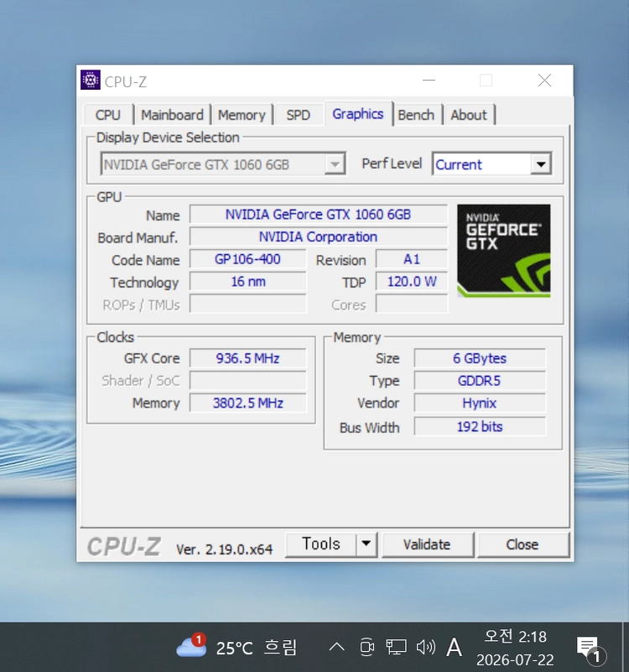Show hidden tray icons chevron
Screen dimensions: 629x672
coord(337,647)
